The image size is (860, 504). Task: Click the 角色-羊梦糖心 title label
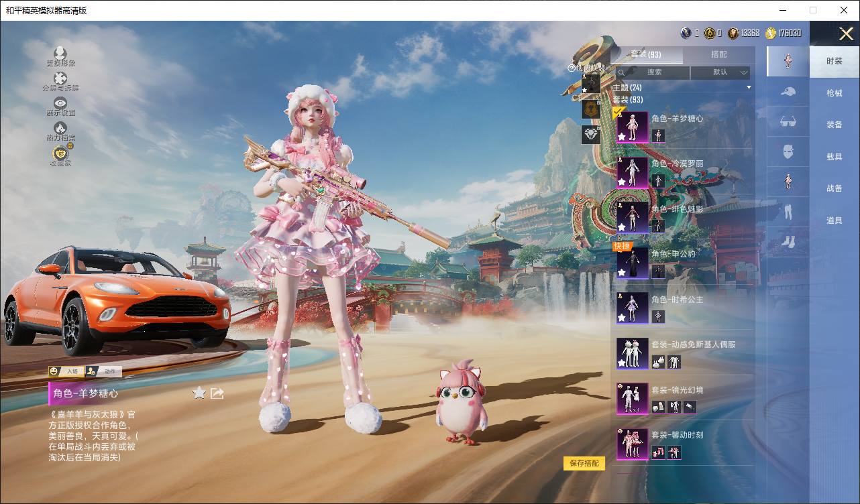[86, 393]
